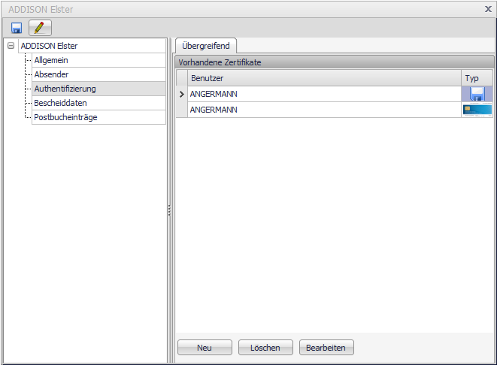Click the pencil edit toolbar icon
The image size is (500, 368).
click(x=40, y=28)
